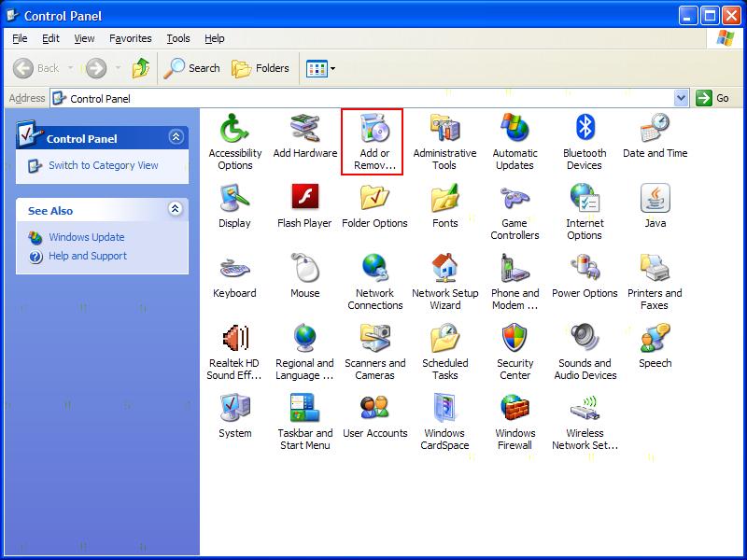
Task: Open Windows CardSpace
Action: pos(444,422)
